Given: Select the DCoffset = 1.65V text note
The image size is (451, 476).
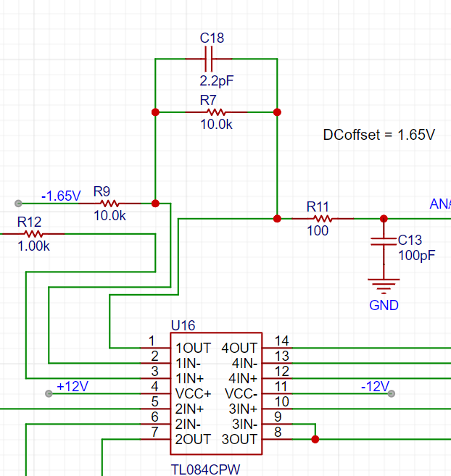Looking at the screenshot, I should 379,135.
